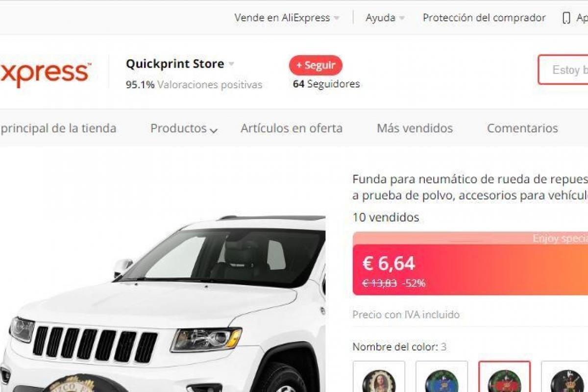
Task: Click the 64 Seguidores count
Action: (x=326, y=84)
